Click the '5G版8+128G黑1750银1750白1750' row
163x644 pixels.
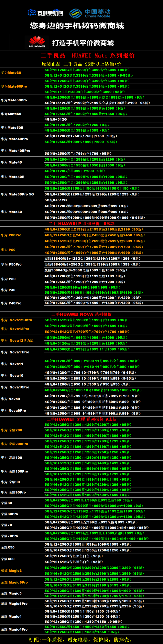click(x=103, y=136)
